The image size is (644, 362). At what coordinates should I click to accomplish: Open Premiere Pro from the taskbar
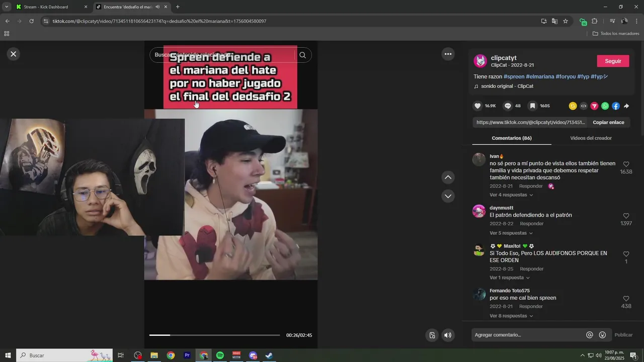pyautogui.click(x=187, y=355)
